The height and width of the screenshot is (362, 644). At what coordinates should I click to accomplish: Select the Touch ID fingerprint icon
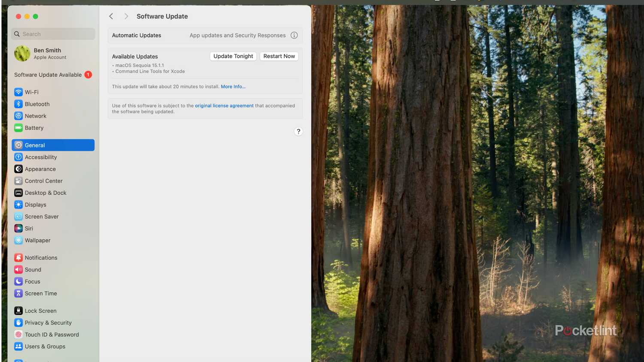pyautogui.click(x=18, y=335)
